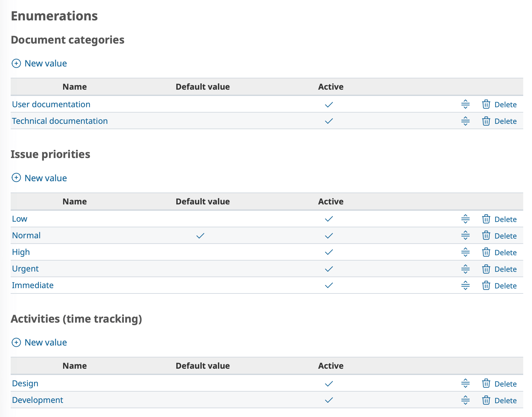Open the Normal priority entry
This screenshot has width=532, height=417.
click(26, 235)
